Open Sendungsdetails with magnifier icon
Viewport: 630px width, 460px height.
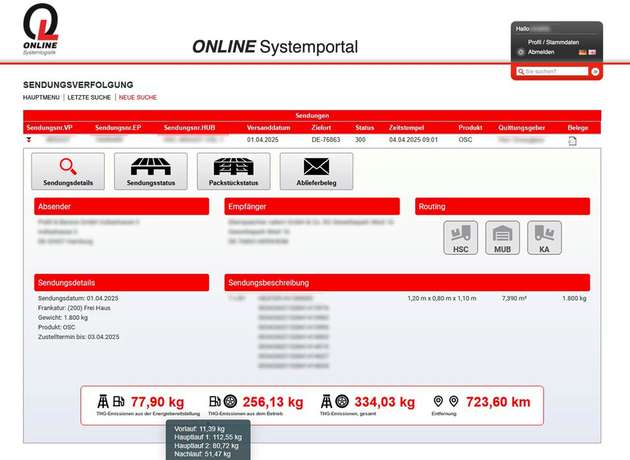(x=68, y=171)
